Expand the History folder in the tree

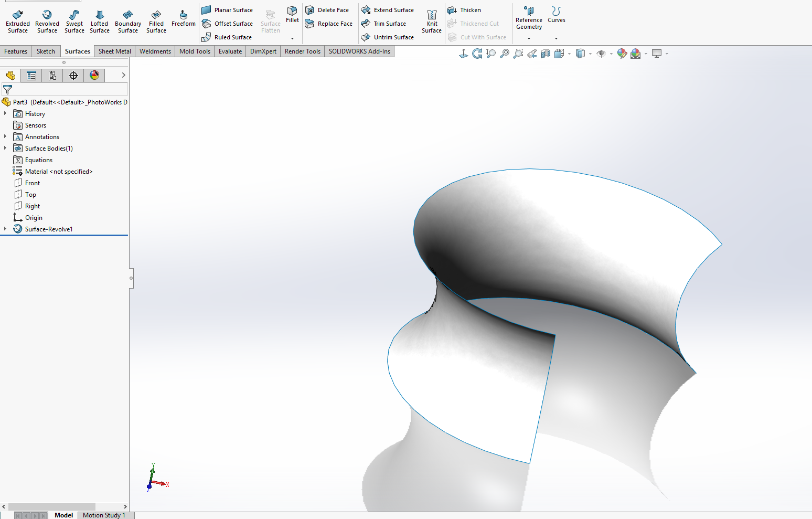[5, 113]
